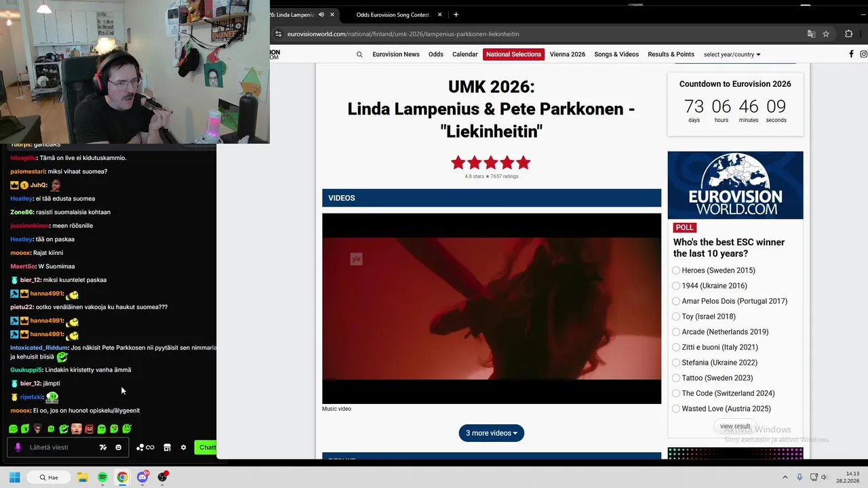Click the Windows taskbar Hae search box

click(49, 477)
